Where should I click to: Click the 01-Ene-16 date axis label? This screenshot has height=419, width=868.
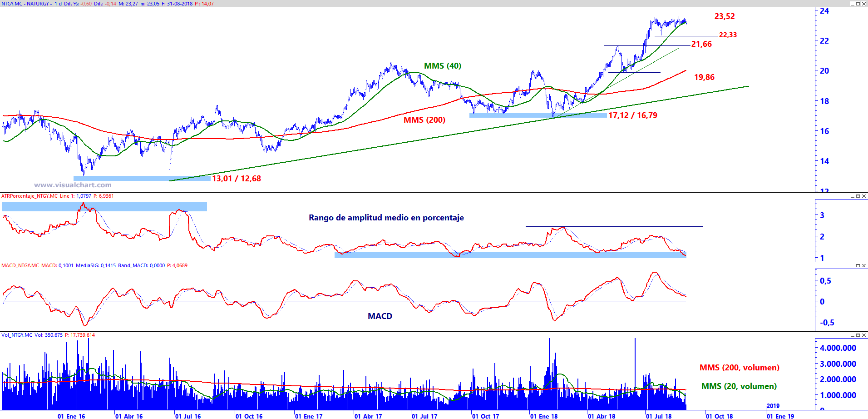coord(71,416)
